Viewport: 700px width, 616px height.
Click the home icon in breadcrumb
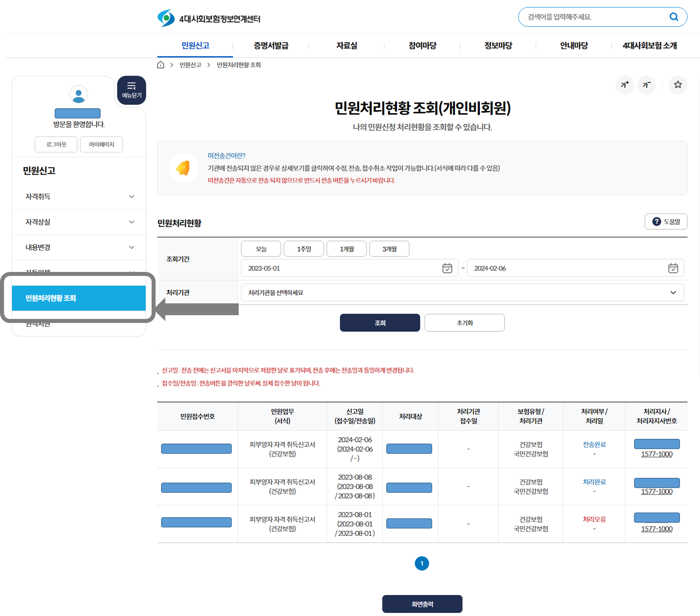(x=160, y=65)
